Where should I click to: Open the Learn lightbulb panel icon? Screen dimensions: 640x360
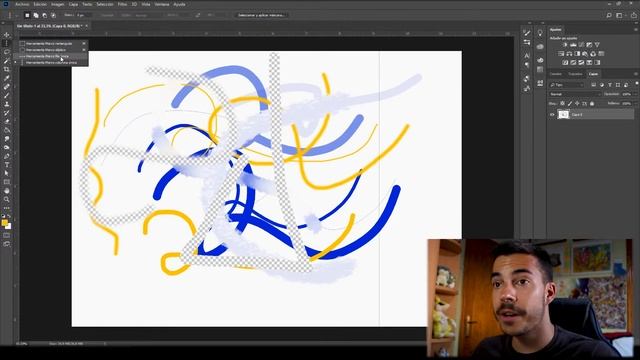(540, 33)
